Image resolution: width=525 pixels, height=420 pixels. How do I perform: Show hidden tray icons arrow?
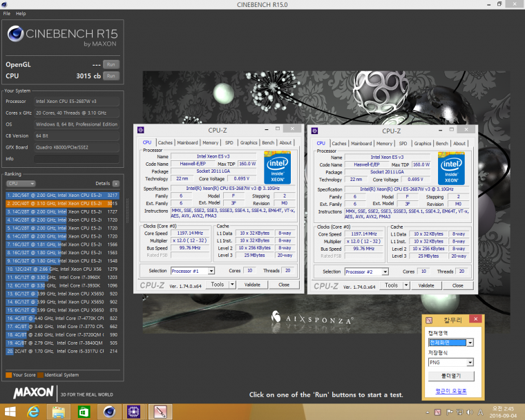[x=428, y=412]
